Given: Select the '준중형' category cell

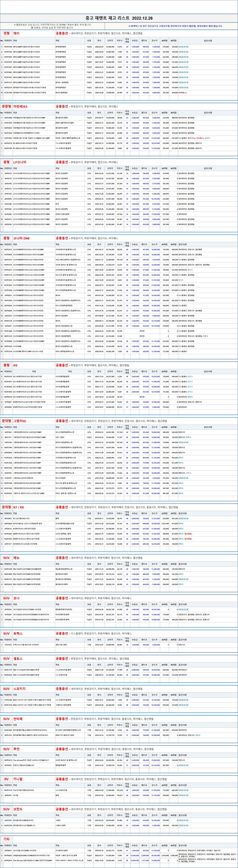Looking at the screenshot, I should (x=6, y=107).
